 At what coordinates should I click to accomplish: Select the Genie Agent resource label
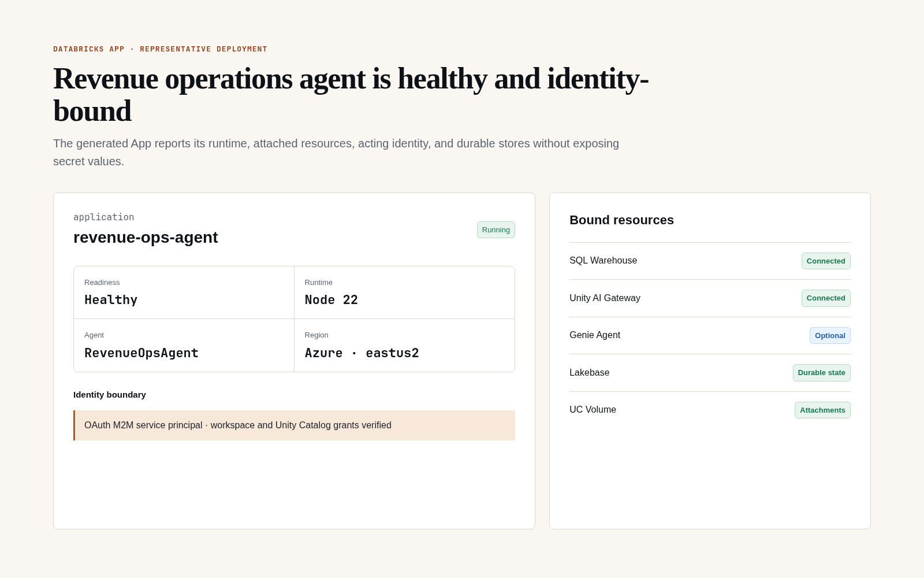[x=595, y=335]
